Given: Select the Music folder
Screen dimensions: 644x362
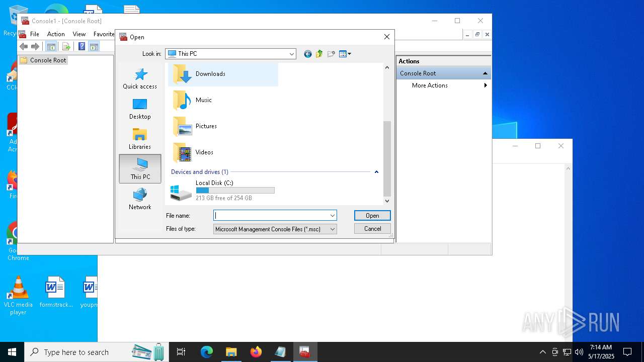Looking at the screenshot, I should point(223,100).
